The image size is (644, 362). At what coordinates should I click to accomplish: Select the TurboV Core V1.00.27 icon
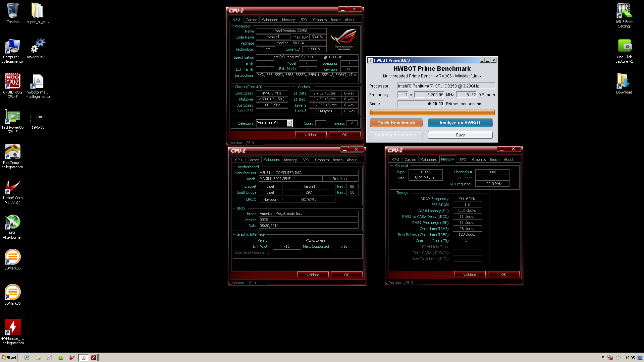point(12,191)
